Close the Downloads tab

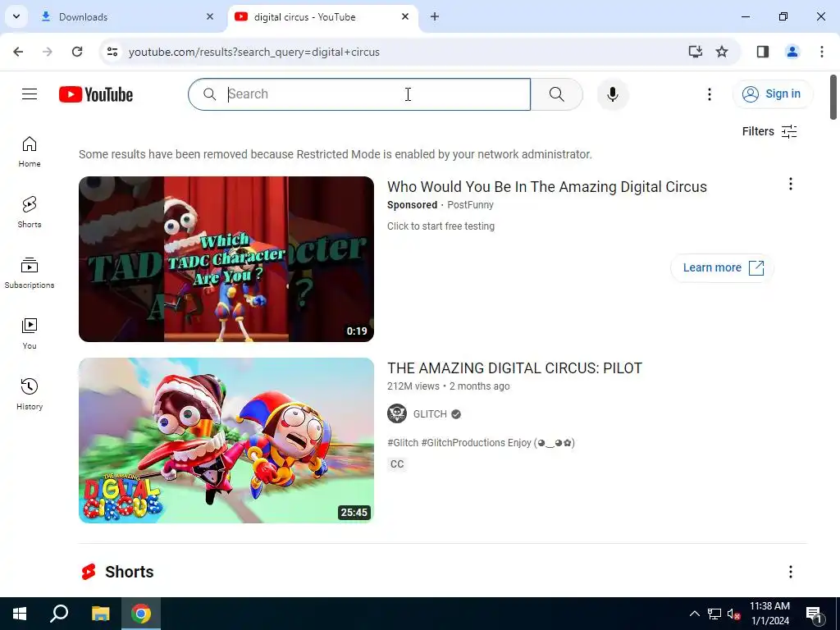click(210, 16)
